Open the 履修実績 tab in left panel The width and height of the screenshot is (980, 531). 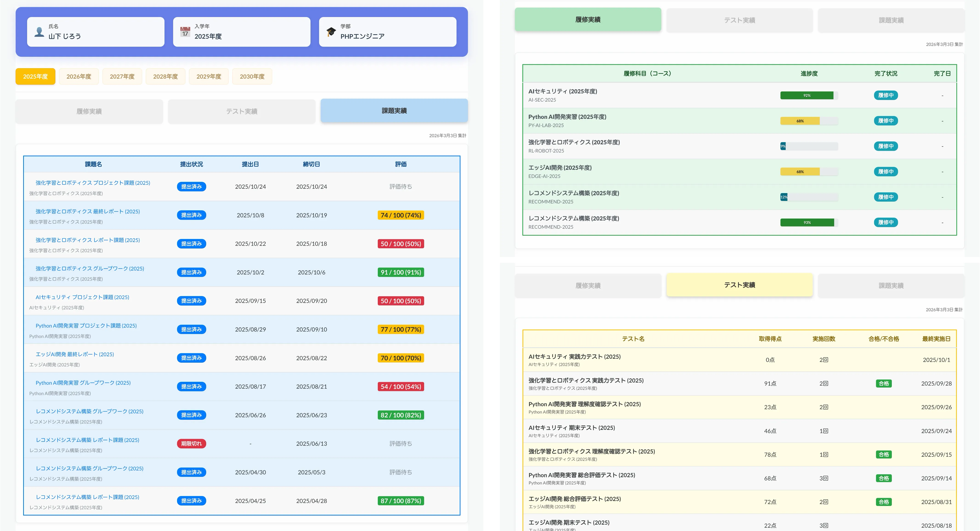pyautogui.click(x=89, y=111)
